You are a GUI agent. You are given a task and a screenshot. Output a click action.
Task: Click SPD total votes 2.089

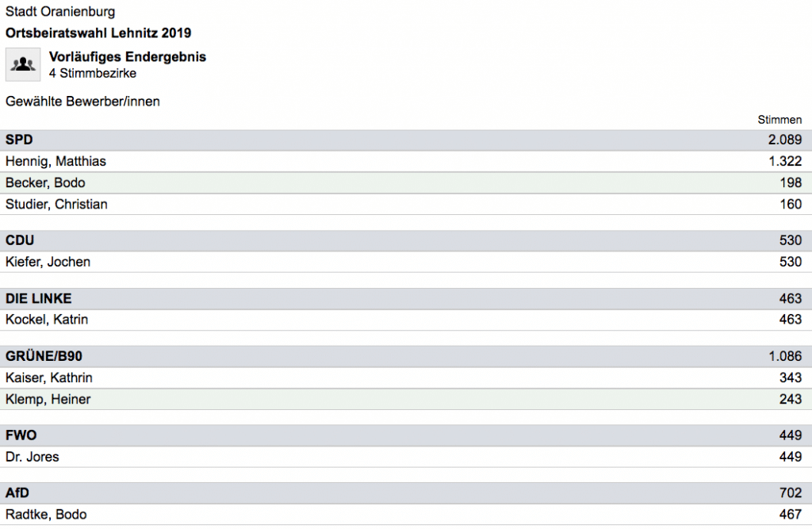pos(784,140)
